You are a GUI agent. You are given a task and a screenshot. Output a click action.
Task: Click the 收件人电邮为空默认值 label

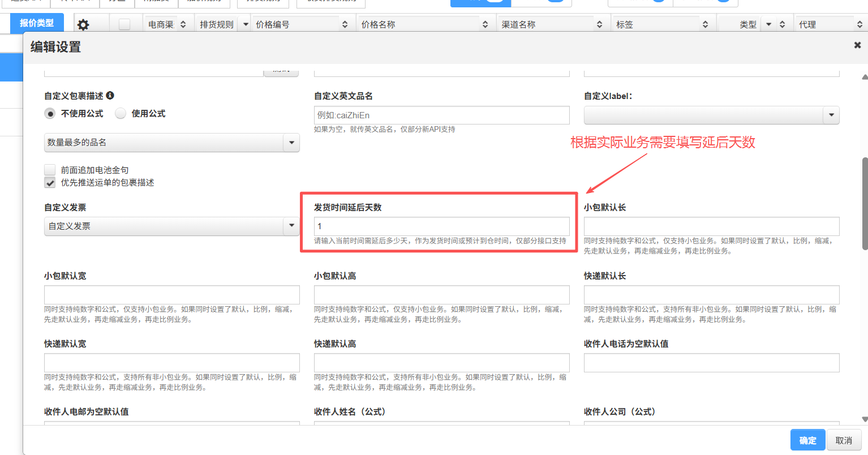(x=87, y=412)
